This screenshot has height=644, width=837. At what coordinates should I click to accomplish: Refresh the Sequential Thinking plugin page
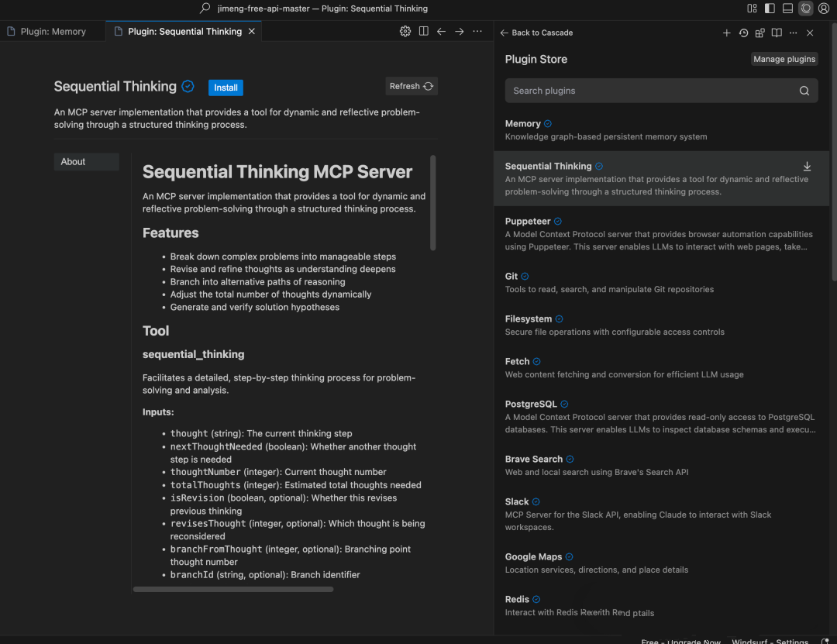412,86
